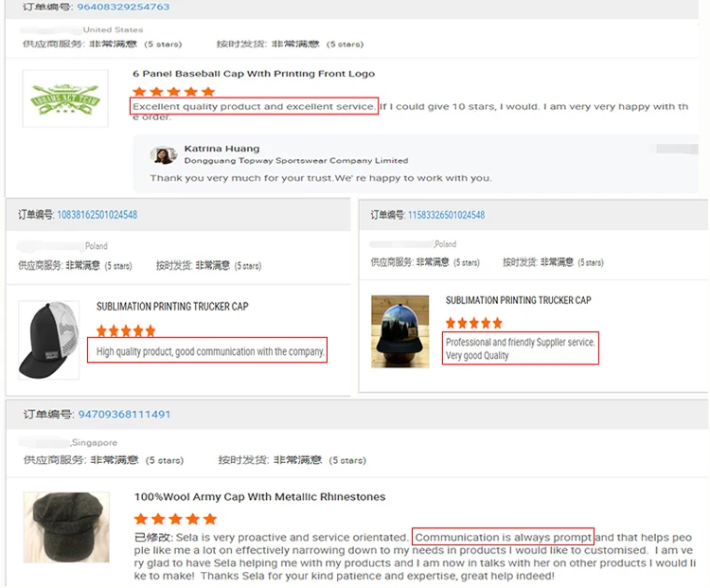
Task: Click the 6 Panel Baseball Cap product title
Action: (254, 74)
